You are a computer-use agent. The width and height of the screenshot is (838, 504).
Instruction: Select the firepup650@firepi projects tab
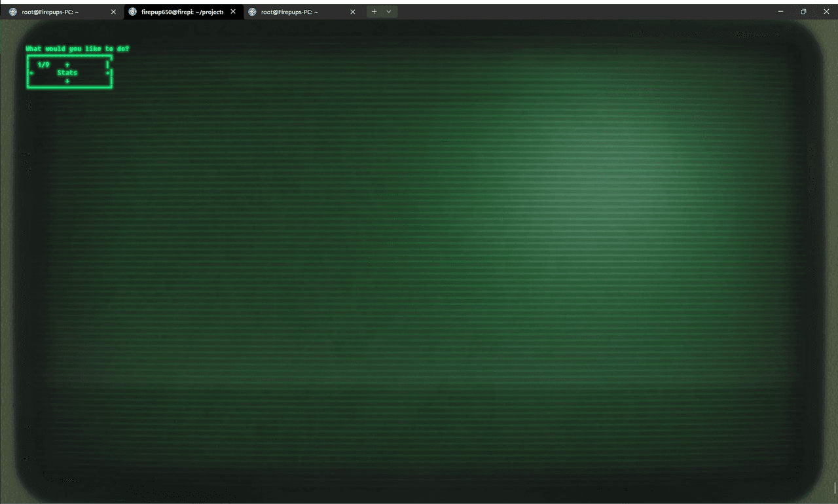183,12
